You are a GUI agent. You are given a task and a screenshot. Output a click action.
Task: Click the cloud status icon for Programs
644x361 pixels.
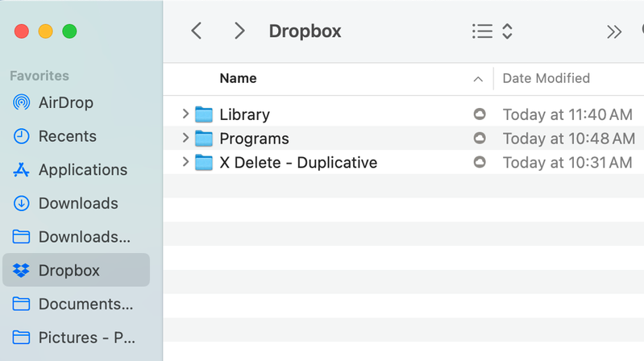pyautogui.click(x=480, y=138)
